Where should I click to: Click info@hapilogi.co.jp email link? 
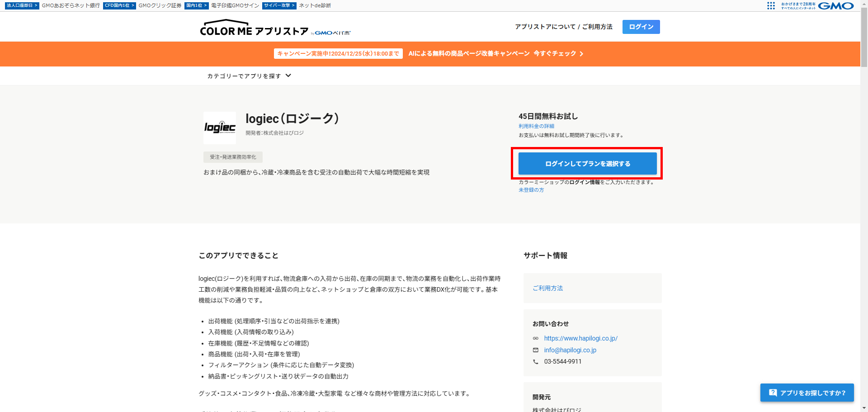570,350
